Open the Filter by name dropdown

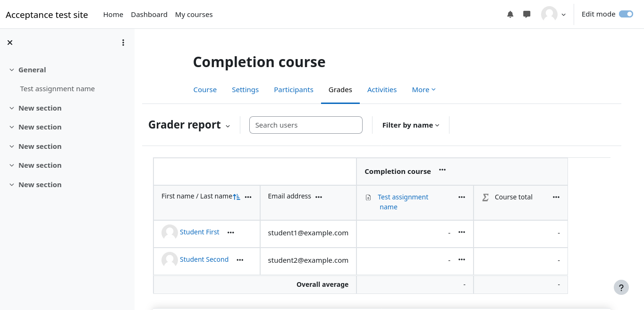(411, 125)
